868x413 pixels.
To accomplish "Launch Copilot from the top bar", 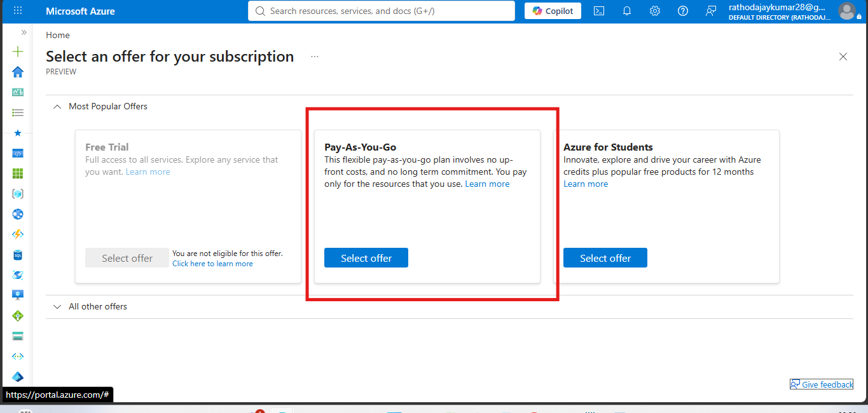I will click(553, 11).
